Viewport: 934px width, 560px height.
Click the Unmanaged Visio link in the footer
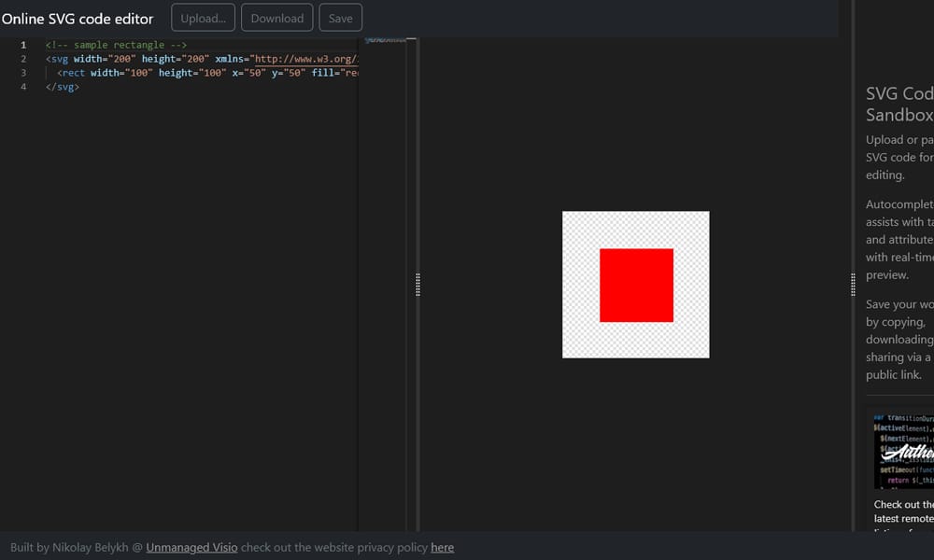191,547
